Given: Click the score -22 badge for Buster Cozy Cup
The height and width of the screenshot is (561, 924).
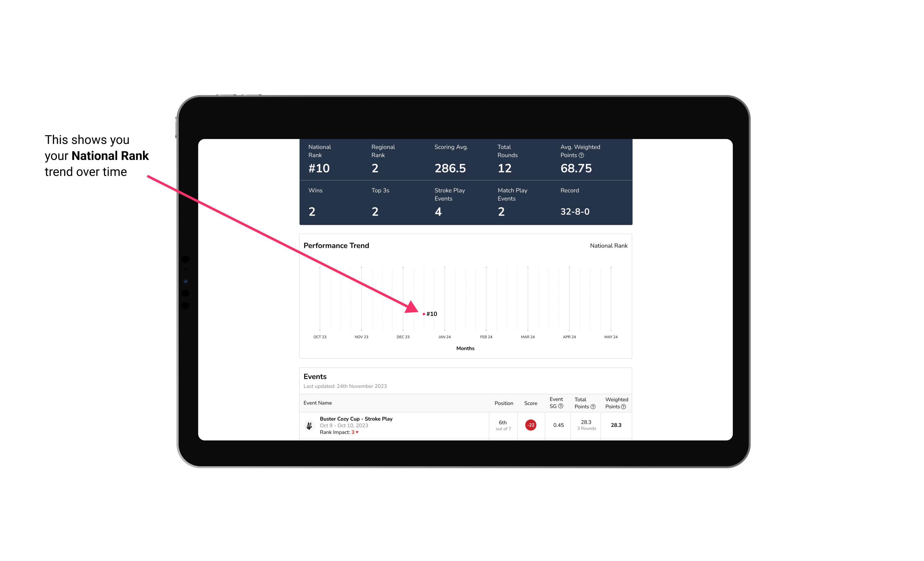Looking at the screenshot, I should pos(531,425).
